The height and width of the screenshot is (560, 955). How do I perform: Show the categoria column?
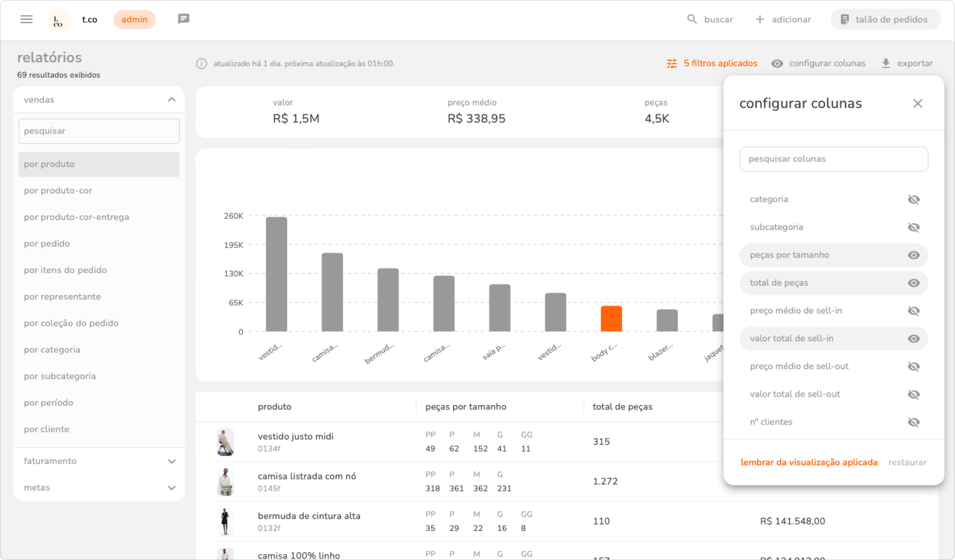point(913,200)
